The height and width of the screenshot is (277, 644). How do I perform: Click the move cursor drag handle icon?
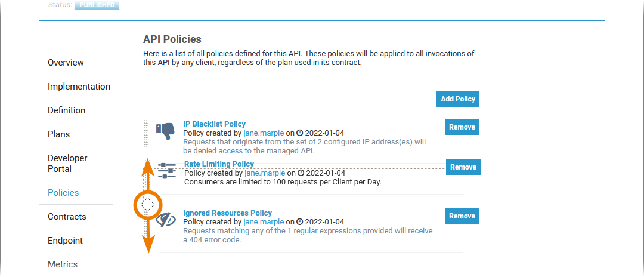(x=148, y=205)
